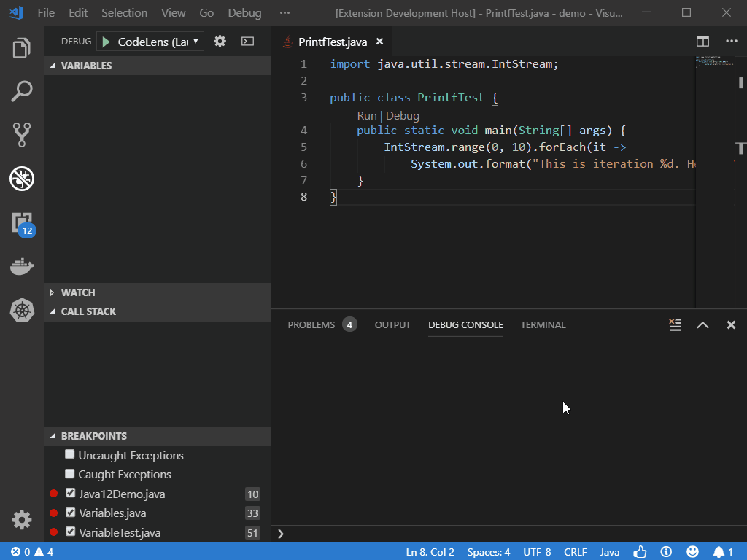
Task: Clear the Debug Console output
Action: point(675,324)
